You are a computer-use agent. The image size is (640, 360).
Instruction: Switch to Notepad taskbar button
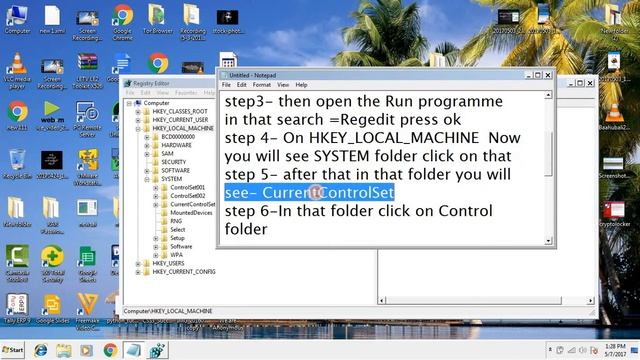(133, 350)
